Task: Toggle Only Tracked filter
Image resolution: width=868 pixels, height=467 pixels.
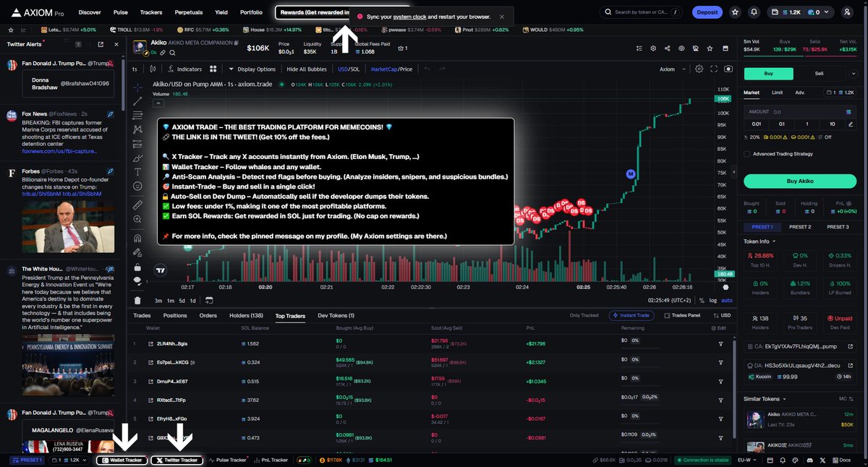Action: (x=584, y=315)
